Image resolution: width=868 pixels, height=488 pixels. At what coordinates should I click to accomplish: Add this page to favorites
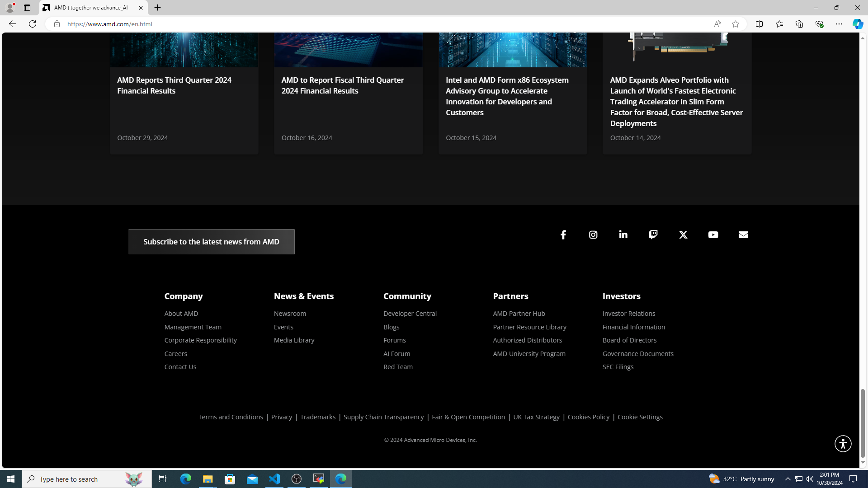tap(736, 24)
